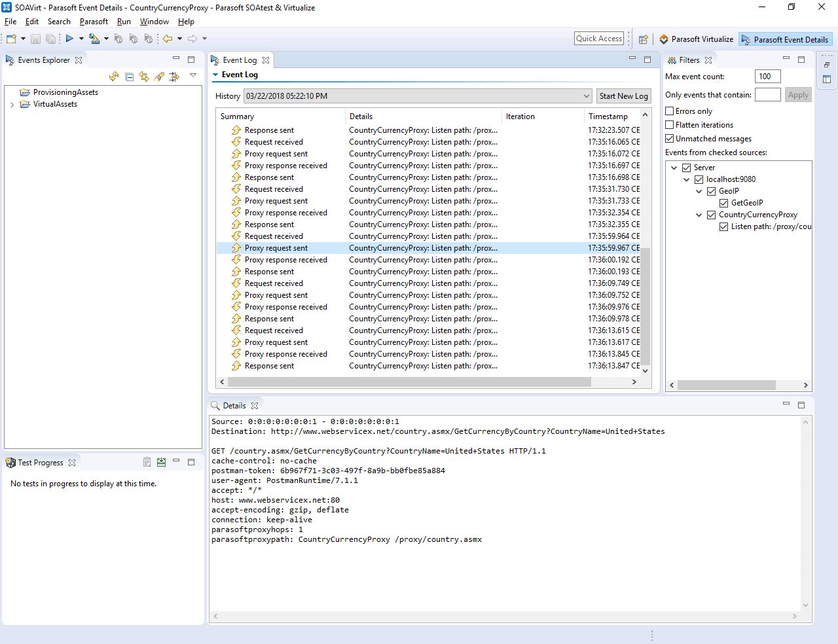Open Events Explorer view menu triangle
The width and height of the screenshot is (838, 644).
pos(193,75)
